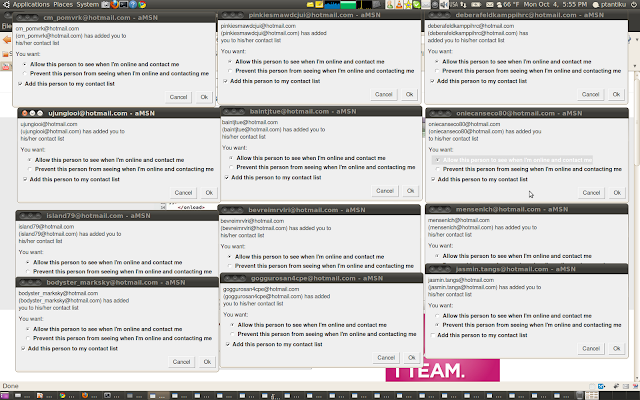Select Allow radio in ujunglooi dialog
The width and height of the screenshot is (640, 400).
[30, 160]
